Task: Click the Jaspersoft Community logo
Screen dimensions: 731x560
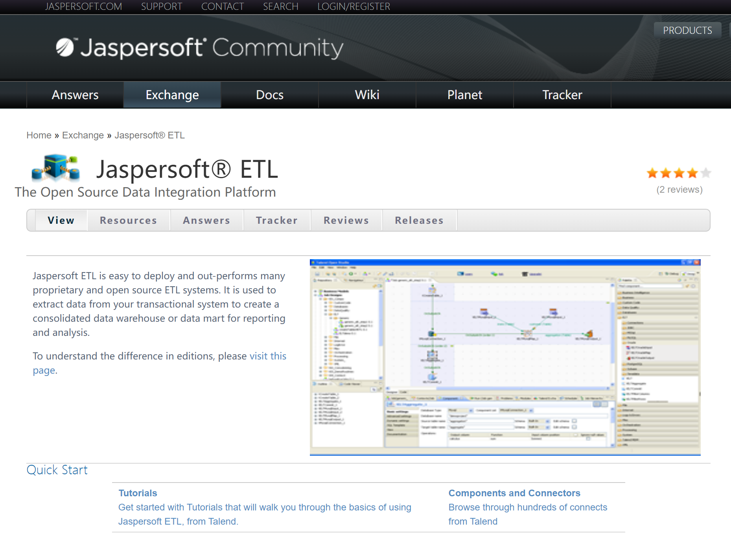Action: click(x=199, y=48)
